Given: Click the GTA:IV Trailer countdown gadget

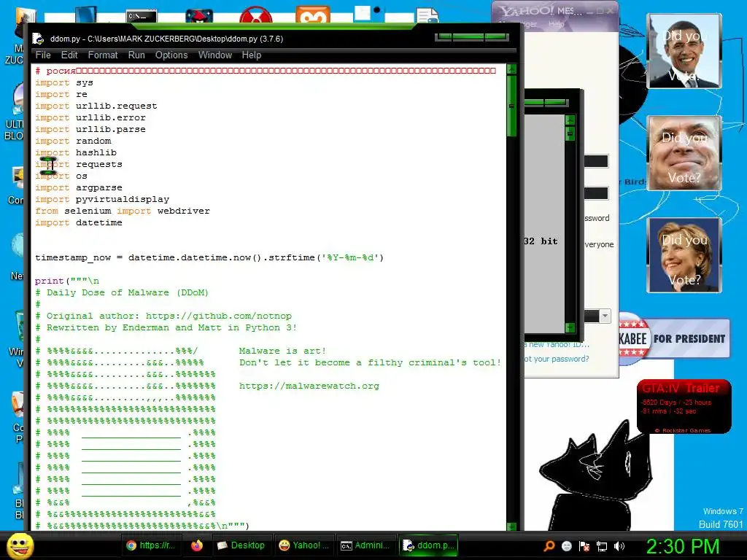Looking at the screenshot, I should click(684, 407).
